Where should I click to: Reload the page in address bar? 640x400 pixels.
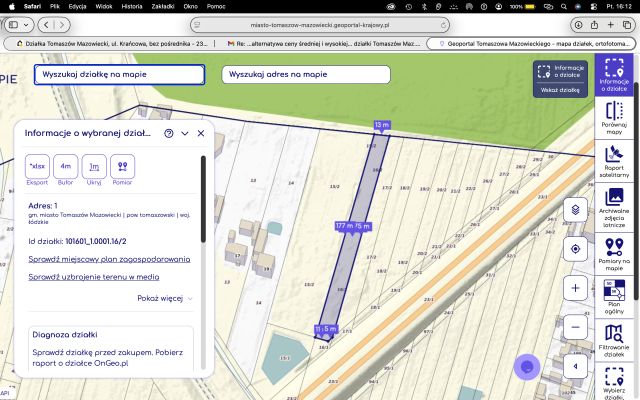click(x=443, y=25)
